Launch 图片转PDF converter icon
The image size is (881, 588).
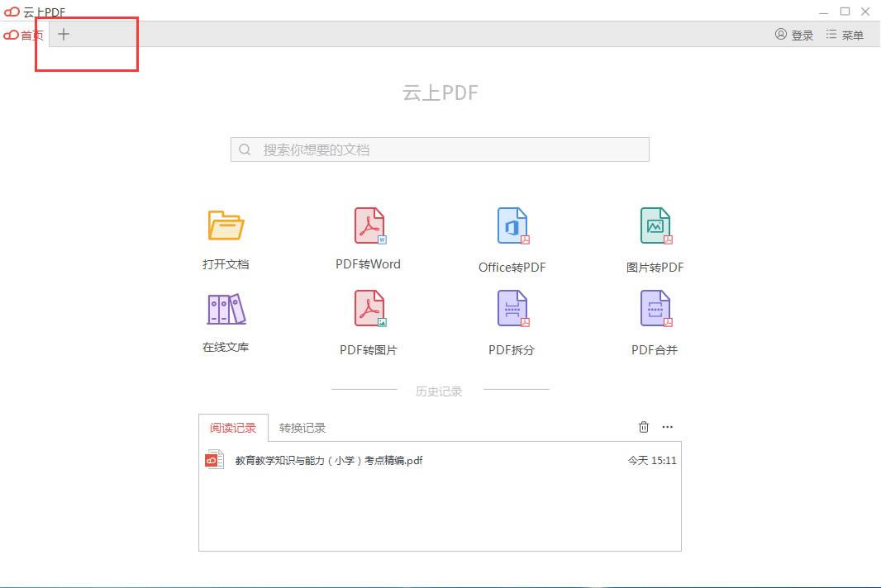[655, 225]
